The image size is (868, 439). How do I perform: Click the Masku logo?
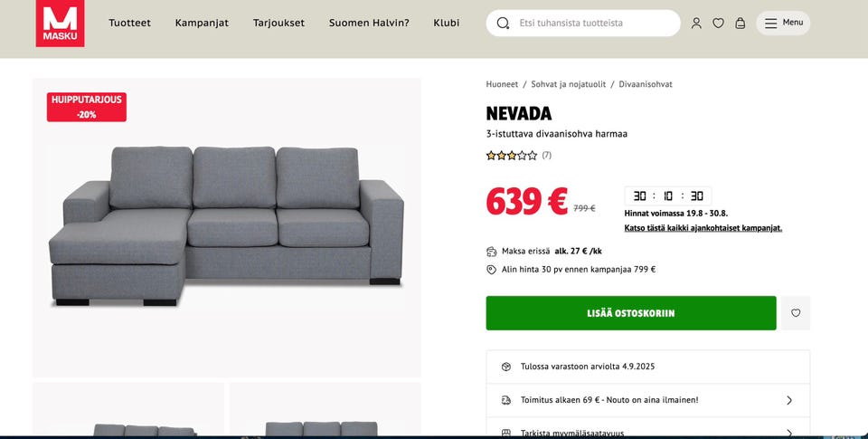[x=60, y=23]
